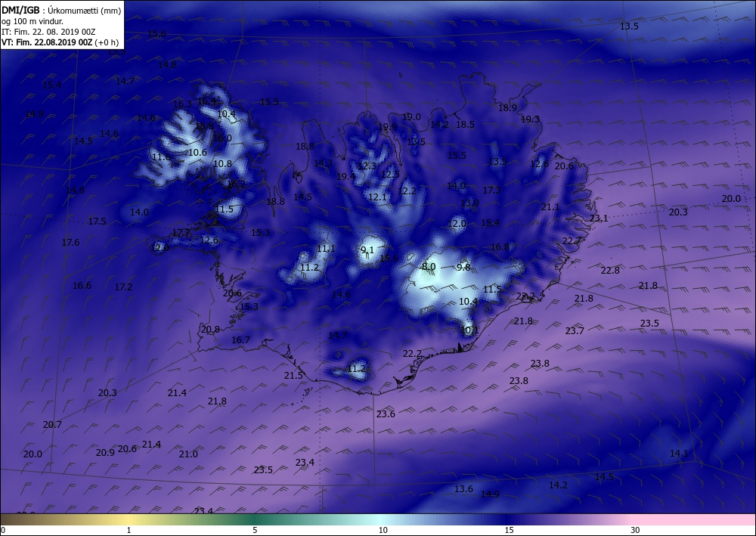756x536 pixels.
Task: Click the map value 21.0
Action: (188, 454)
